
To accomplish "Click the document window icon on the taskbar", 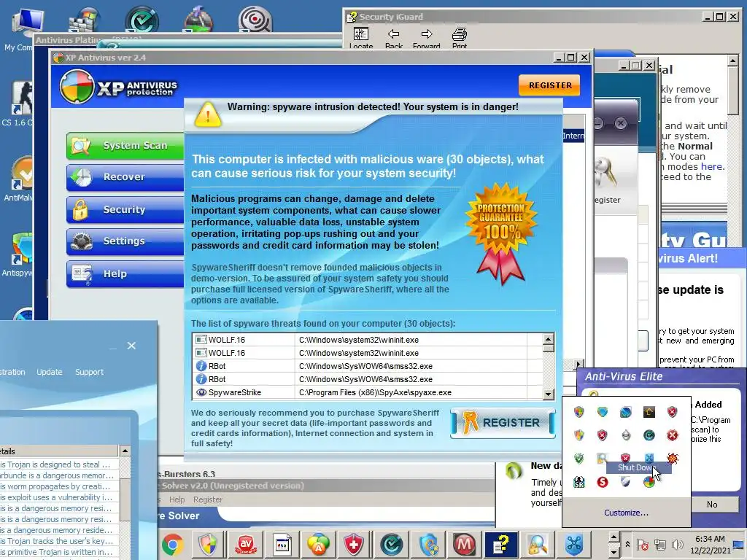I will point(282,544).
